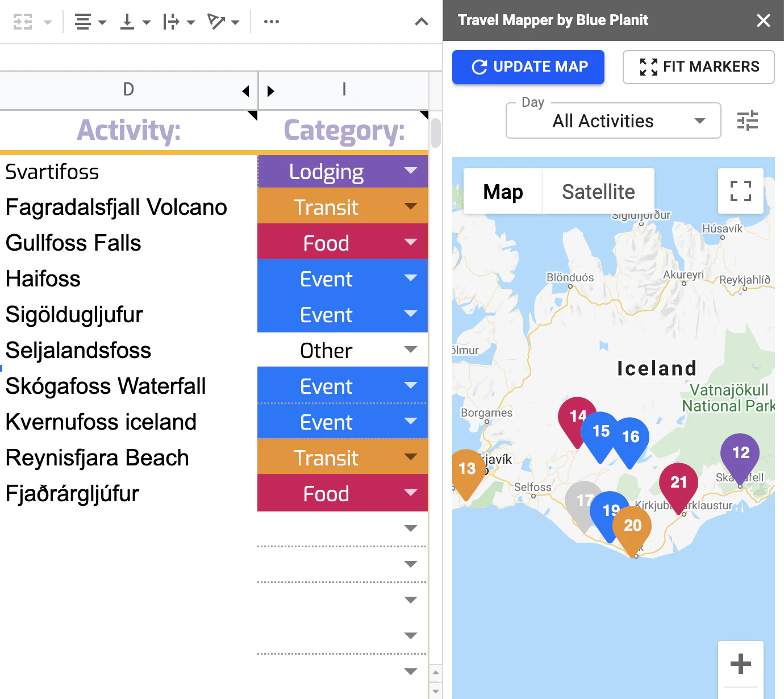The image size is (784, 699).
Task: Close the Travel Mapper sidebar
Action: pyautogui.click(x=764, y=20)
